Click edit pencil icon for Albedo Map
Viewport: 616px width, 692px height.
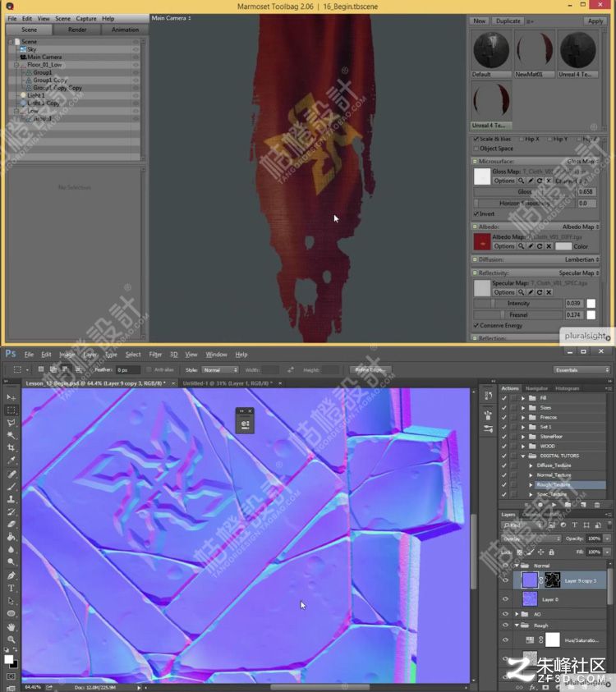click(531, 246)
